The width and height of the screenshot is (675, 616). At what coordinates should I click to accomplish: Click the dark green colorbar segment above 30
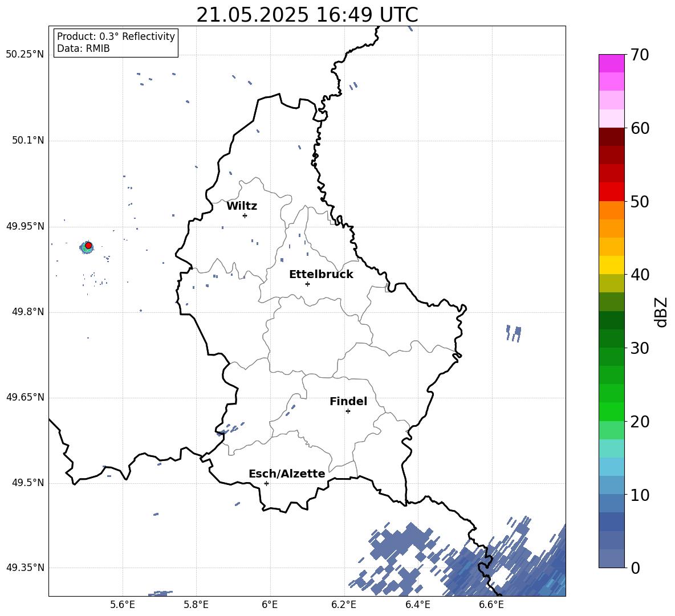click(611, 338)
